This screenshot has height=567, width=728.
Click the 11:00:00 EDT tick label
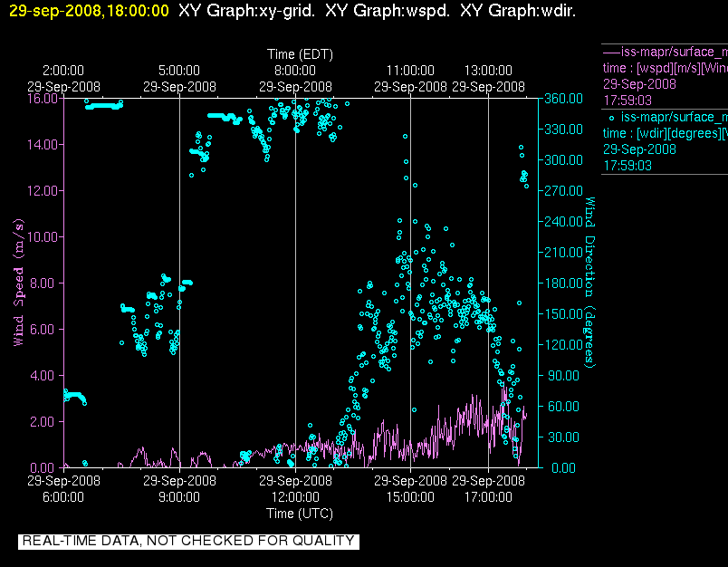coord(410,71)
